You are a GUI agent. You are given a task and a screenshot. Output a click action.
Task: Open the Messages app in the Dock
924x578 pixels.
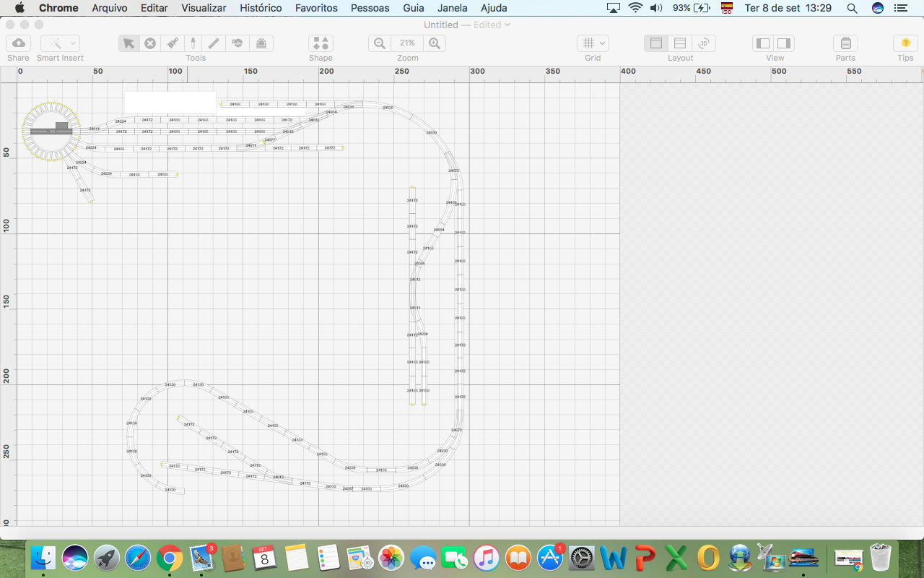[x=423, y=558]
